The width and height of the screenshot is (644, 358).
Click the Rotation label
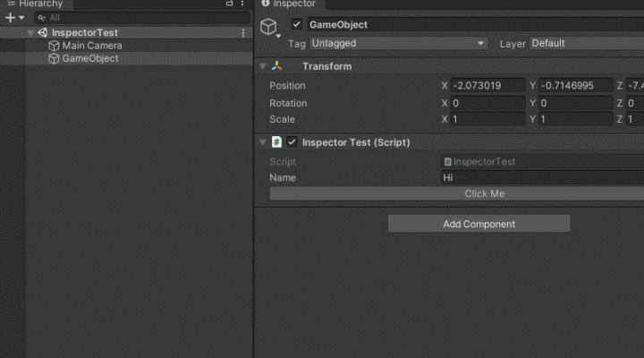[288, 103]
